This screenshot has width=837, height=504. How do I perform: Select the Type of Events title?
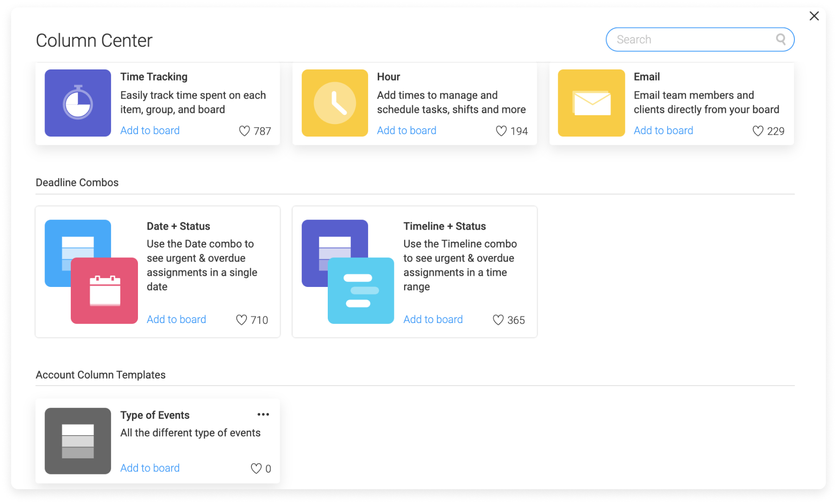[x=155, y=415]
